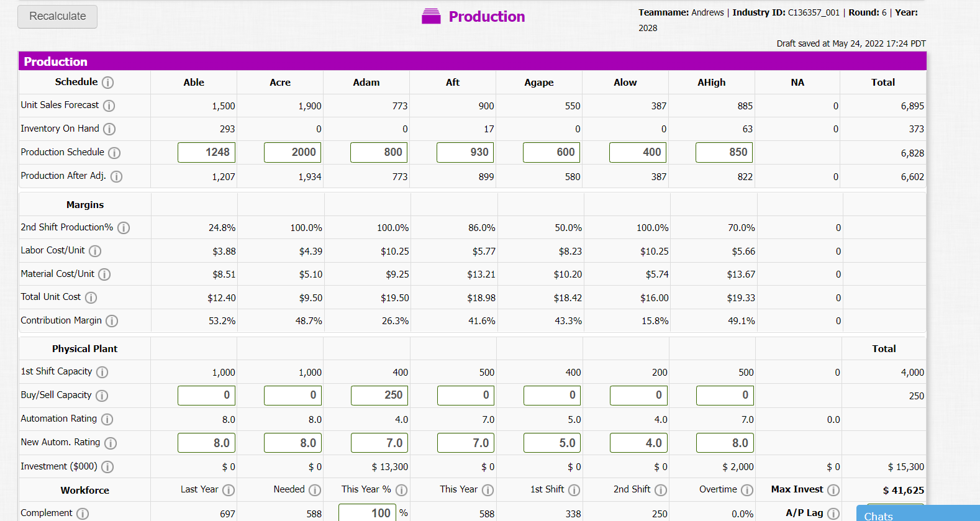Image resolution: width=980 pixels, height=521 pixels.
Task: Edit the Complement This Year % field
Action: [367, 513]
